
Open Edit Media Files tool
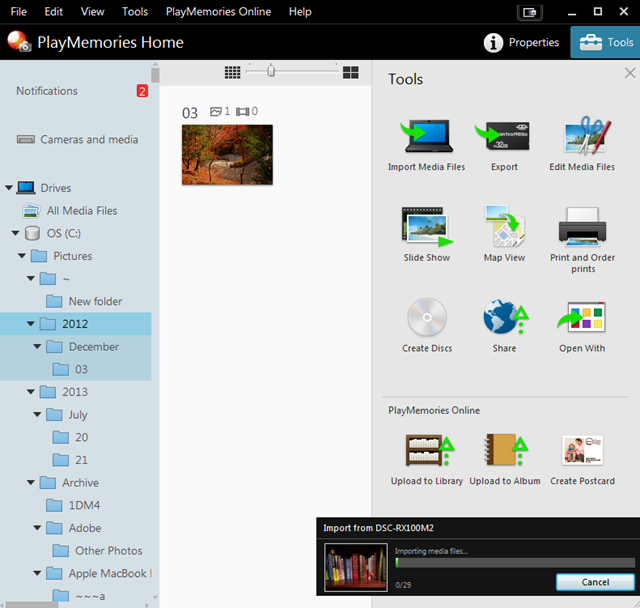(582, 144)
